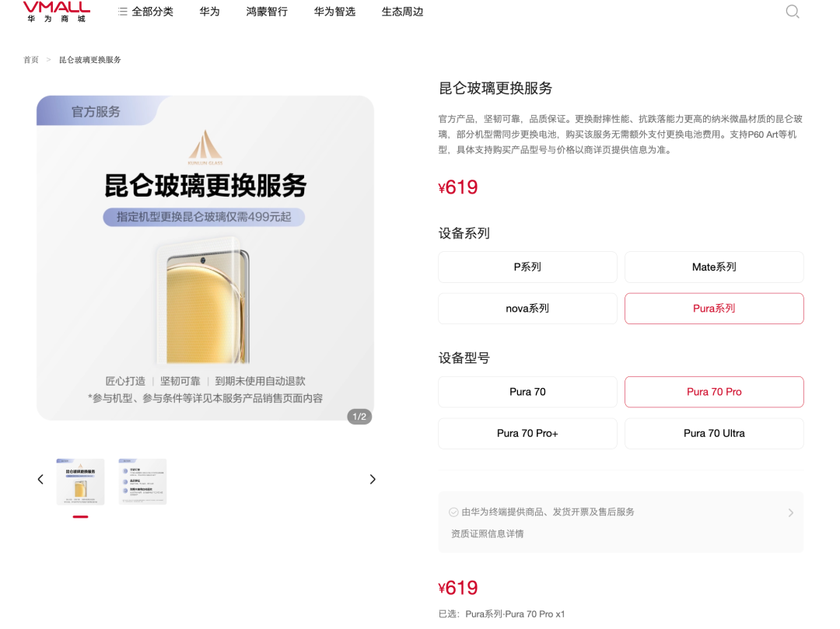Open the 华为智选 nav item

[x=334, y=12]
